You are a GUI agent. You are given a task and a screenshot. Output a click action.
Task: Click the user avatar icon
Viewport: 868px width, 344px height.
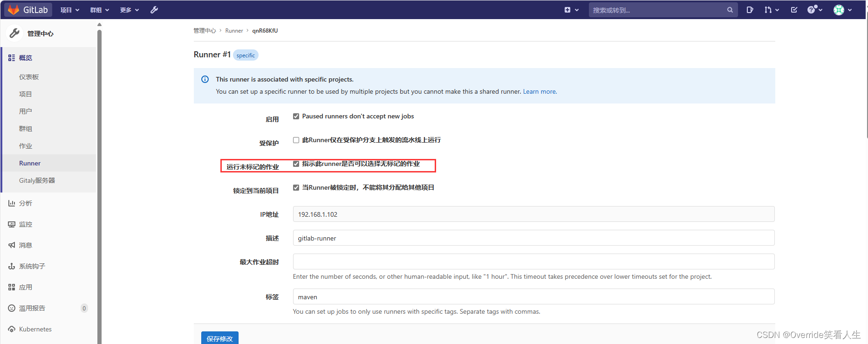click(839, 10)
